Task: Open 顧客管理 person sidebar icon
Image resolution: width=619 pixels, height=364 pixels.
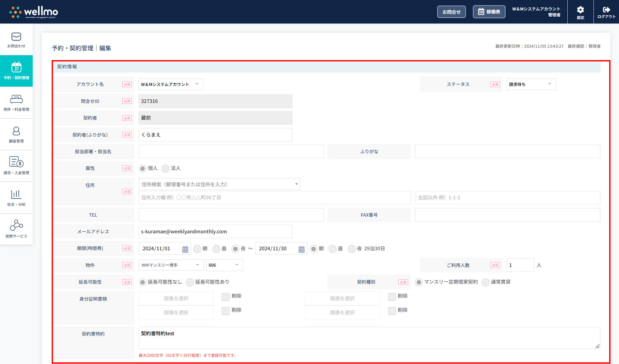Action: pyautogui.click(x=16, y=131)
